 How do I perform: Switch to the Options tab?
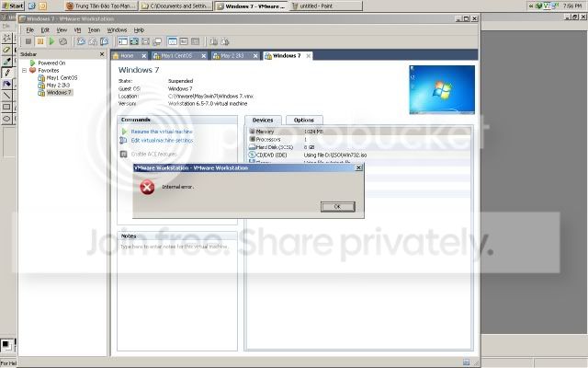click(304, 121)
